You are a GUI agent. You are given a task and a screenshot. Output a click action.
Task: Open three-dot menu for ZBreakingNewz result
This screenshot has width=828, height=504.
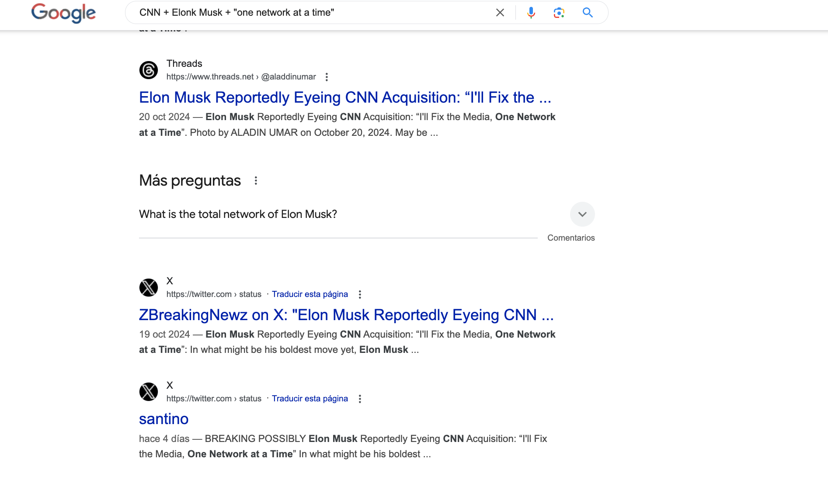(x=360, y=294)
